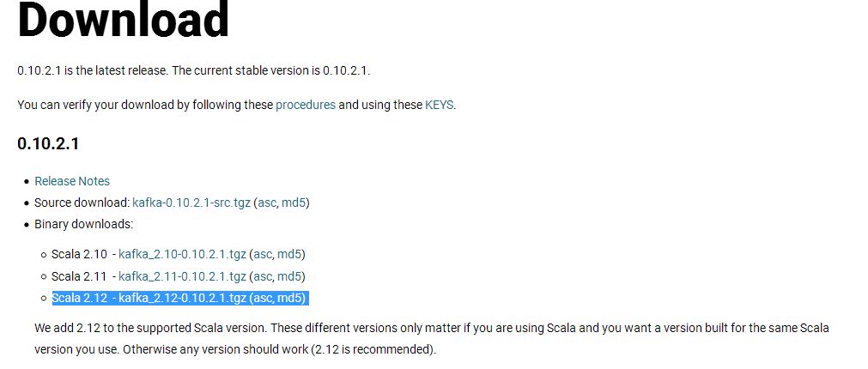Viewport: 868px width, 369px height.
Task: Download the highlighted kafka_2.12-0.10.2.1.tgz binary
Action: pyautogui.click(x=182, y=298)
